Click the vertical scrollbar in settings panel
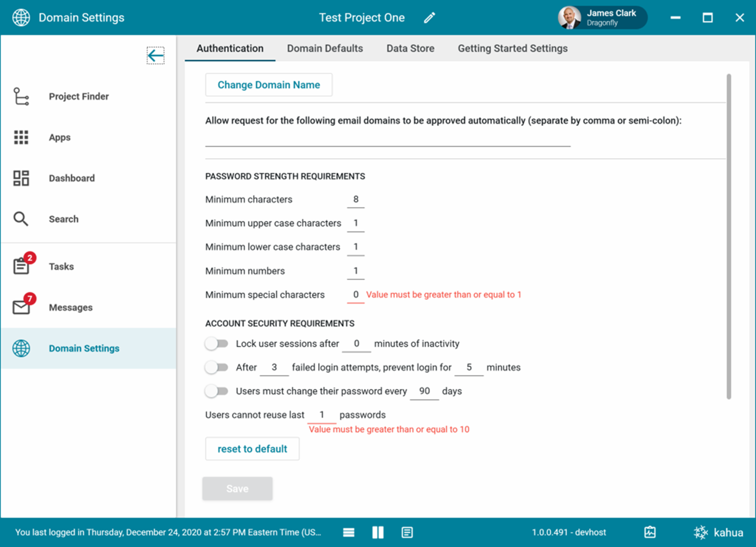756x547 pixels. coord(728,236)
